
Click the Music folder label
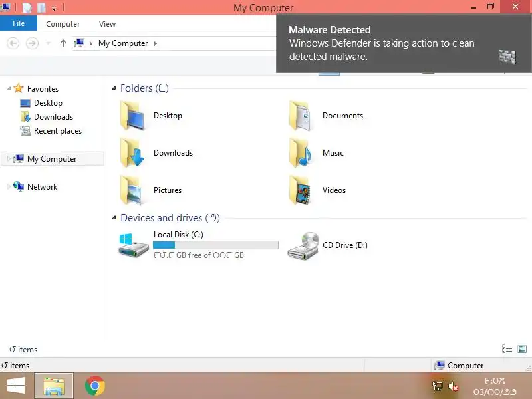pyautogui.click(x=333, y=153)
